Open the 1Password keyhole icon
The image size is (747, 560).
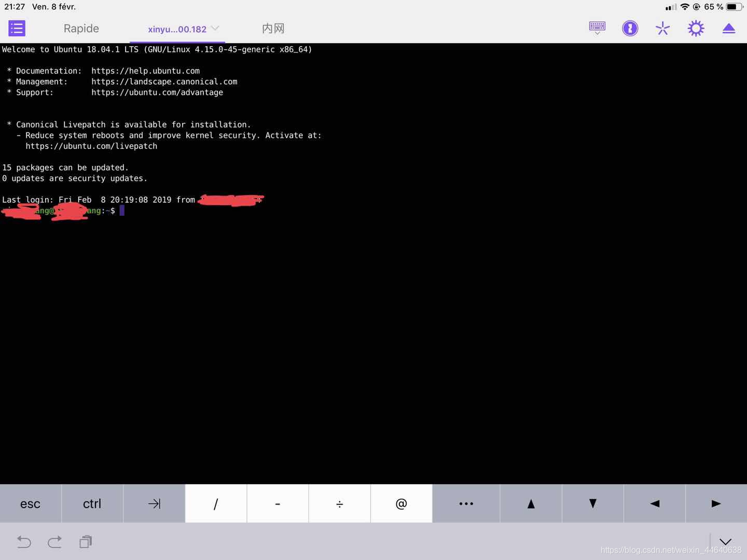click(x=630, y=28)
